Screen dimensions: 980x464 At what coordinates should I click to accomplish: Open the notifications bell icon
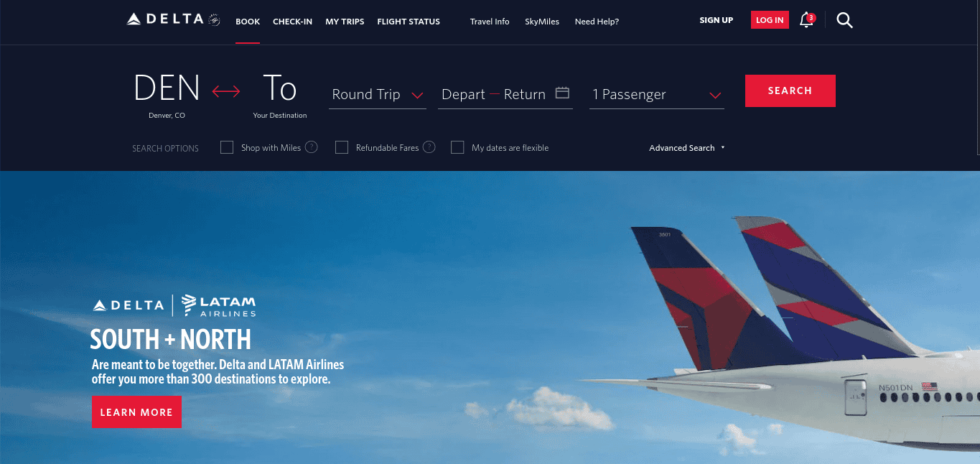click(807, 20)
